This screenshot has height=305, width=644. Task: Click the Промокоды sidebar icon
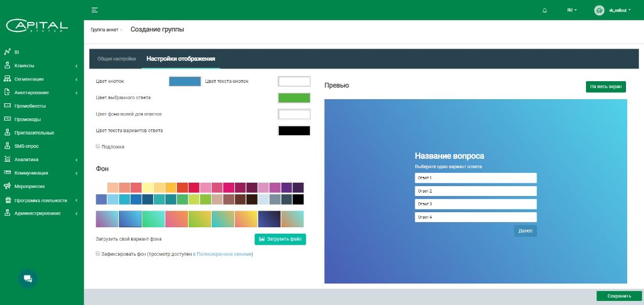tap(7, 119)
